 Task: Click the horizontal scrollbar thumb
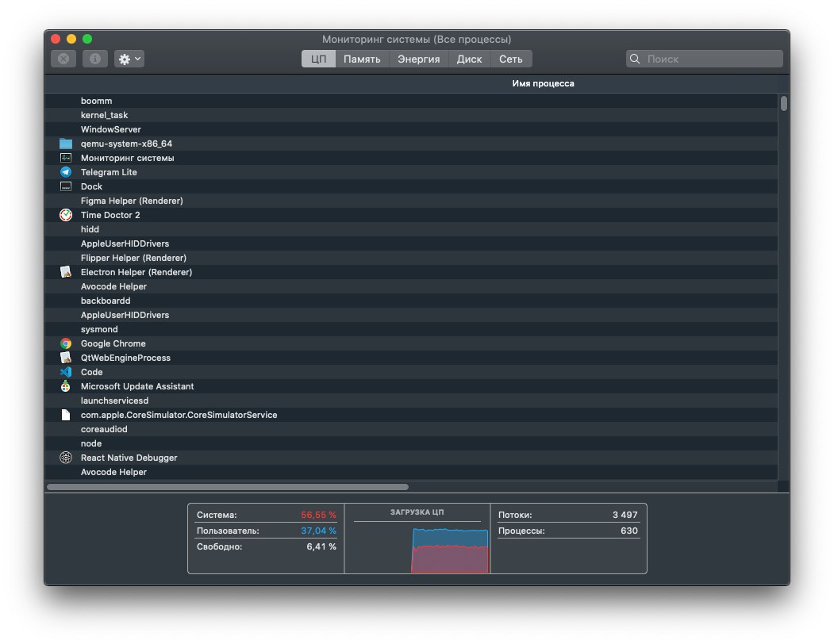point(228,487)
